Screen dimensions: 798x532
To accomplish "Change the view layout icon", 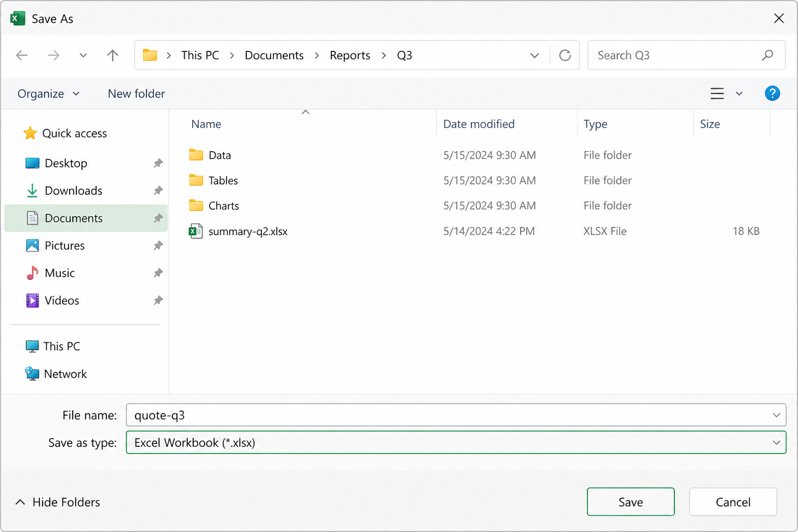I will pos(717,94).
